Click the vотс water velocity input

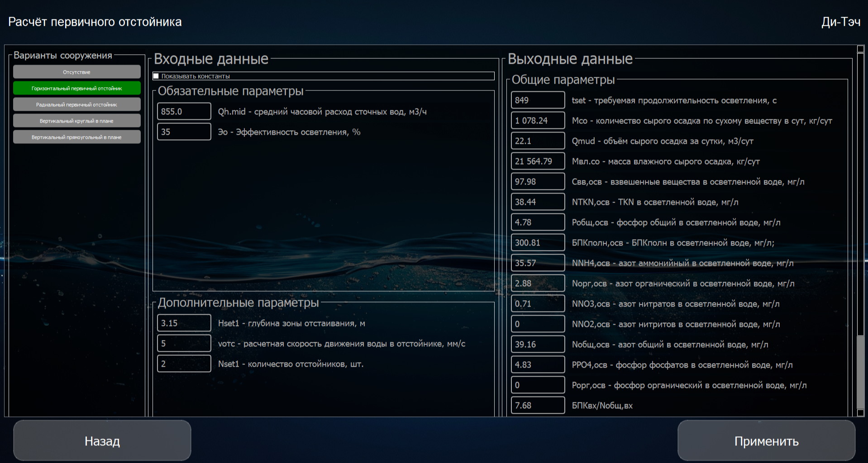(x=184, y=344)
